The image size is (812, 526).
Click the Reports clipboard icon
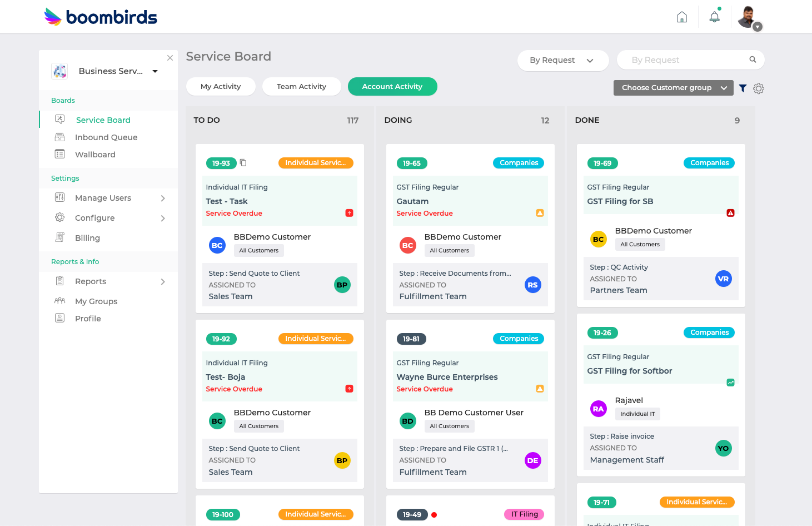(x=59, y=281)
